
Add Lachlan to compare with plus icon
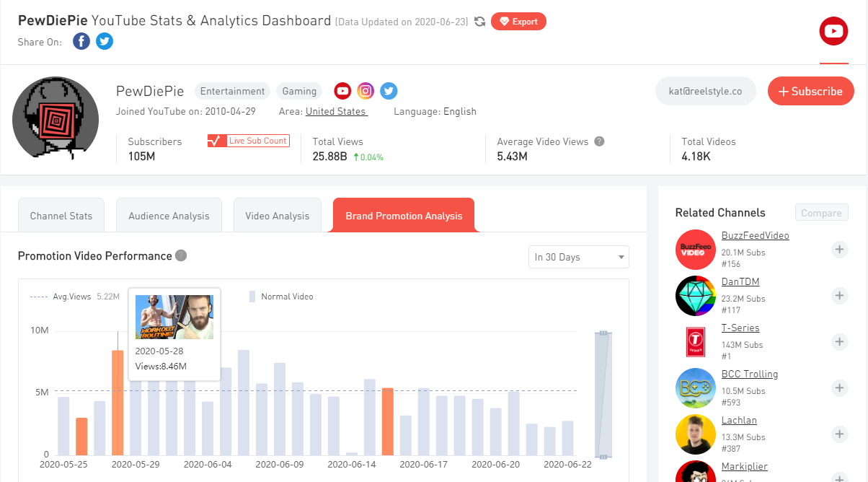(x=839, y=434)
